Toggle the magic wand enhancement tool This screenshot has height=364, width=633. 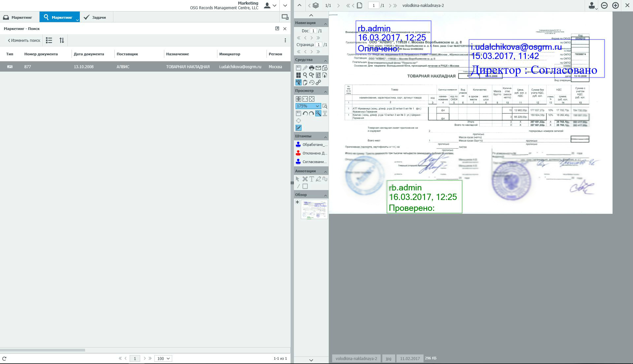(x=318, y=113)
